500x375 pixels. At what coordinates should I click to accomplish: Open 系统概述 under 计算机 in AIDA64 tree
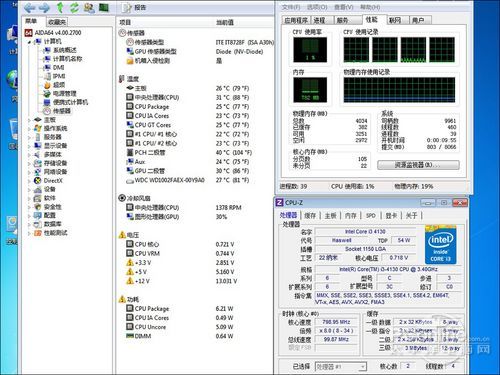[x=60, y=50]
